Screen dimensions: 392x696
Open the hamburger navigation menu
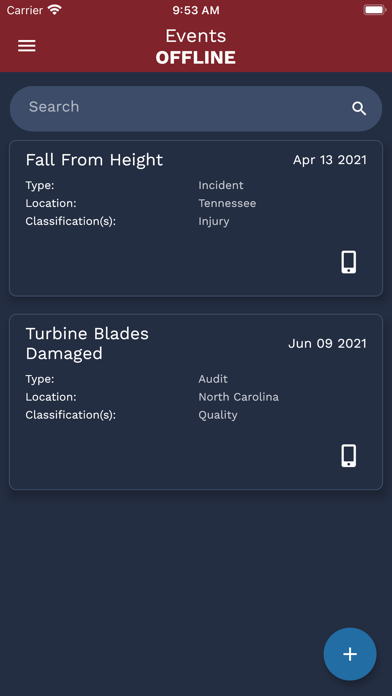coord(27,46)
